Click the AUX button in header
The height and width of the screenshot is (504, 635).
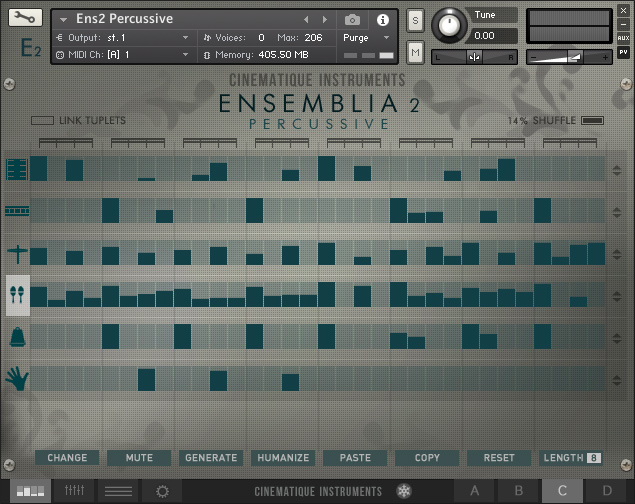click(623, 38)
